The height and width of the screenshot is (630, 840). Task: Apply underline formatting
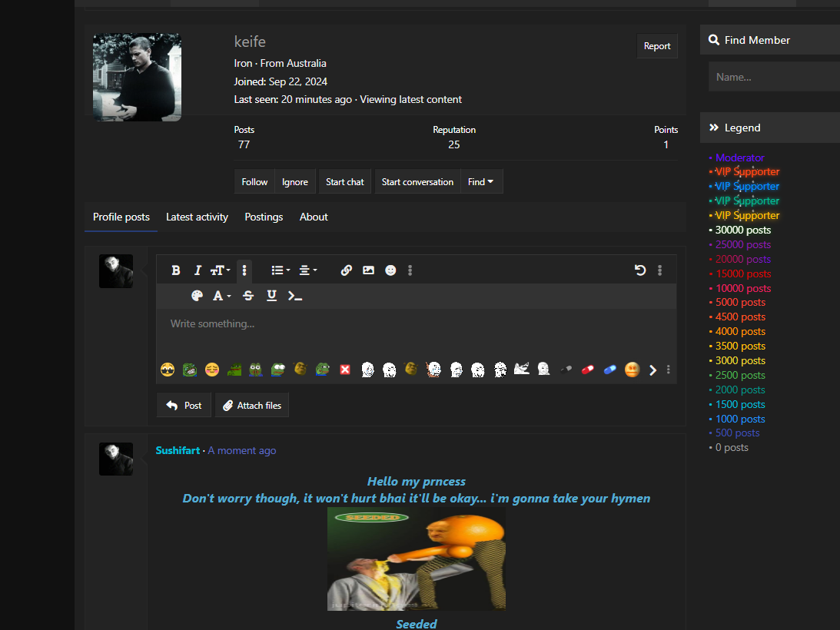tap(271, 296)
